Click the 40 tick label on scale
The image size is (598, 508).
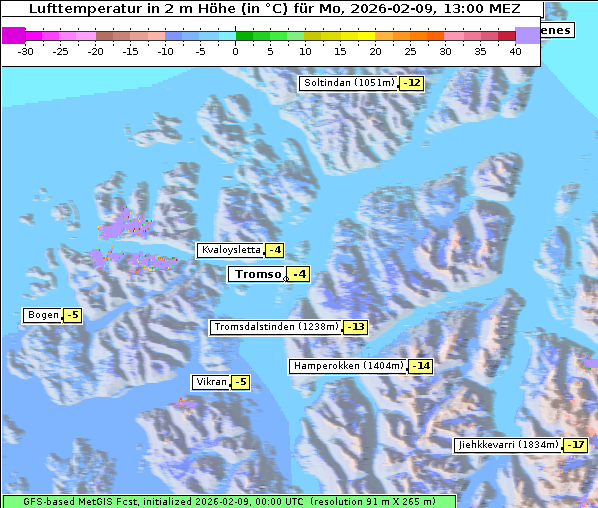(515, 51)
